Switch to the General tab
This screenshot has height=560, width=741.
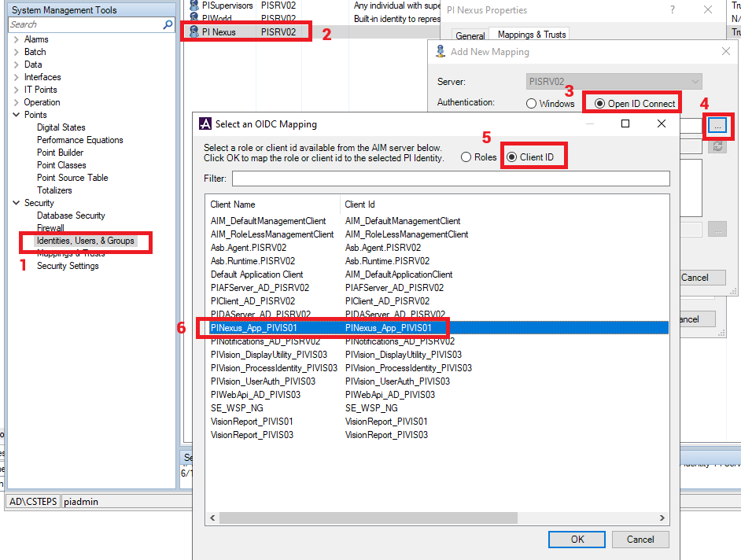(470, 35)
